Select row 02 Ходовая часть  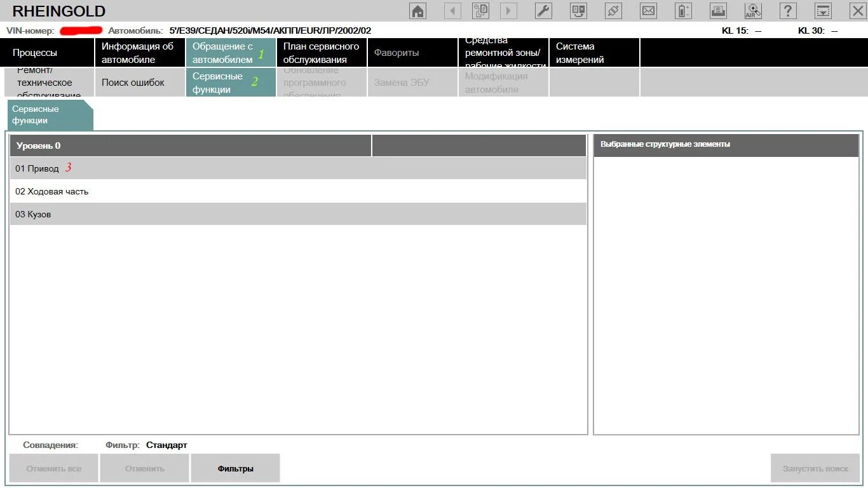[298, 191]
